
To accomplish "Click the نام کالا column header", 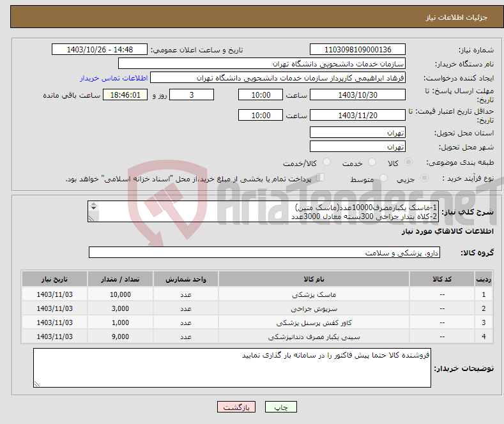I will (314, 279).
